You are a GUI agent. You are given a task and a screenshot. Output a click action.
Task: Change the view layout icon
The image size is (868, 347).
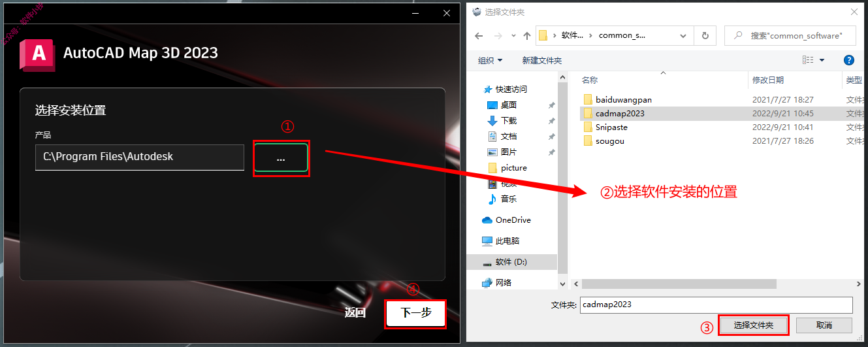tap(808, 60)
